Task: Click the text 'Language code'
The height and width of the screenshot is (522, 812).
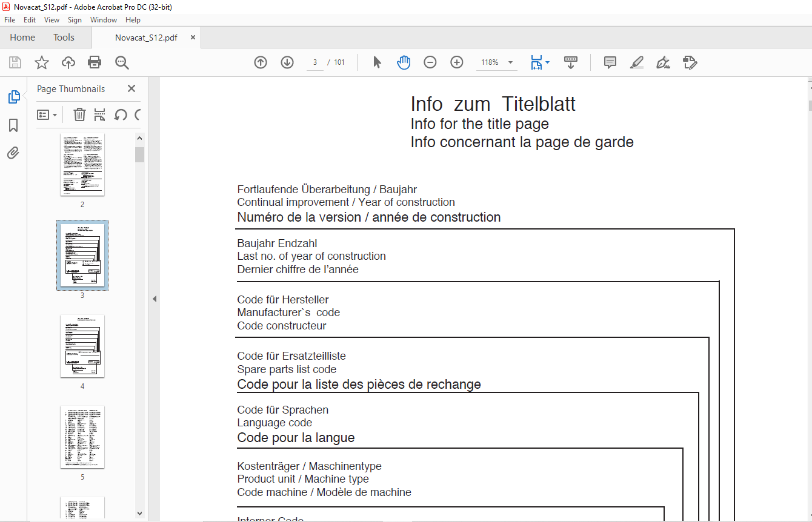Action: [x=275, y=423]
